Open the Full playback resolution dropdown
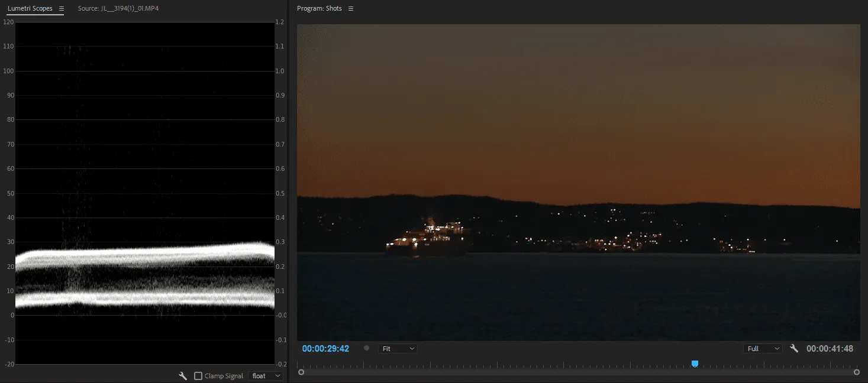This screenshot has width=868, height=383. click(x=762, y=349)
